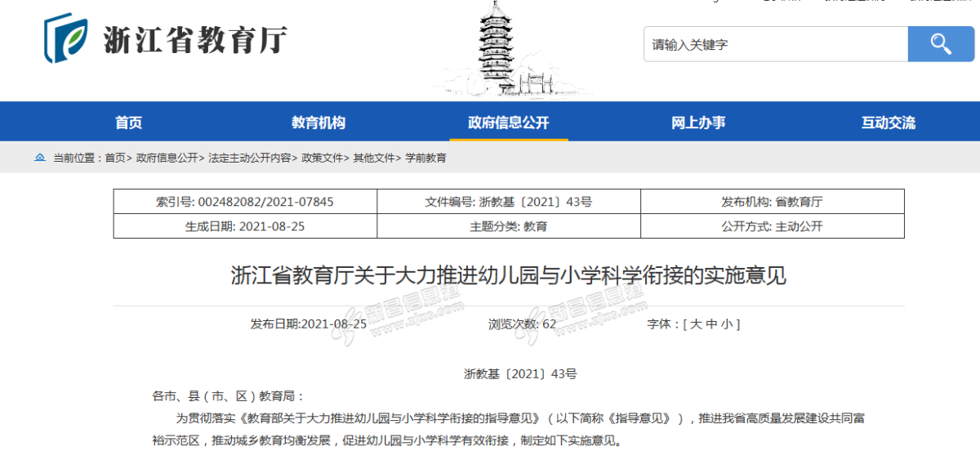
Task: Open the 网上办事 navigation tab
Action: pyautogui.click(x=698, y=123)
